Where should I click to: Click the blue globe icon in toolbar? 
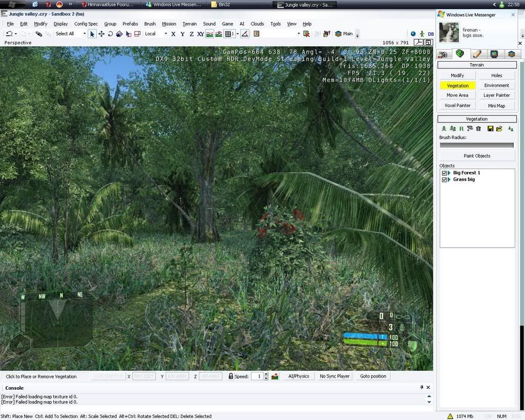[x=413, y=34]
